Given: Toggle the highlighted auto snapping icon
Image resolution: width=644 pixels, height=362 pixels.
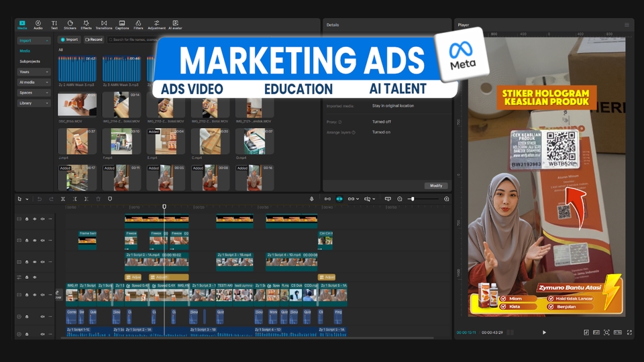Looking at the screenshot, I should (339, 199).
